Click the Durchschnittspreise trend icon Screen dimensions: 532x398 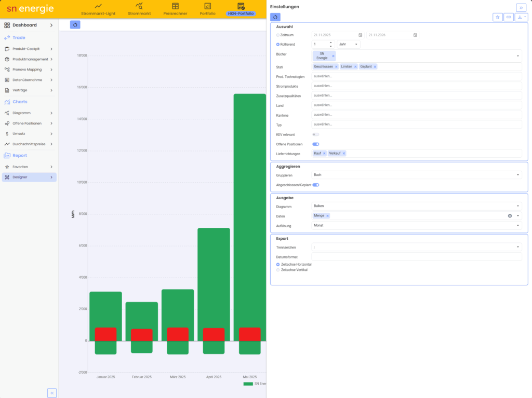[7, 144]
